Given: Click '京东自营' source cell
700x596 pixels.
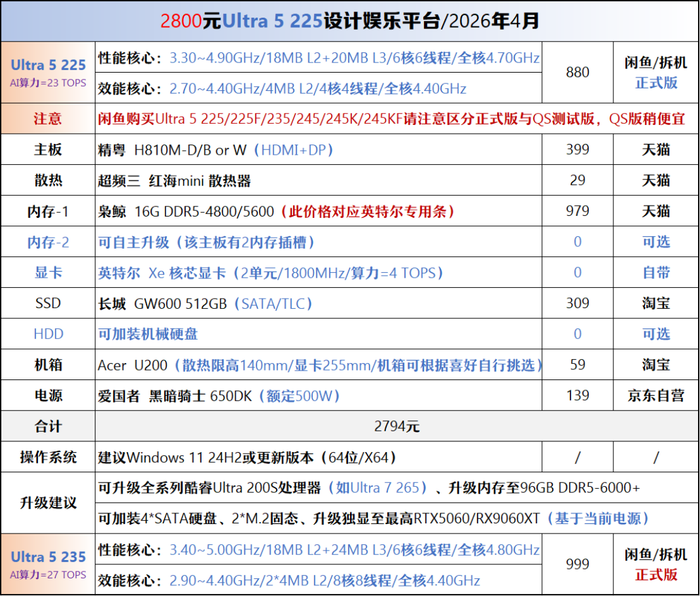Looking at the screenshot, I should (656, 396).
